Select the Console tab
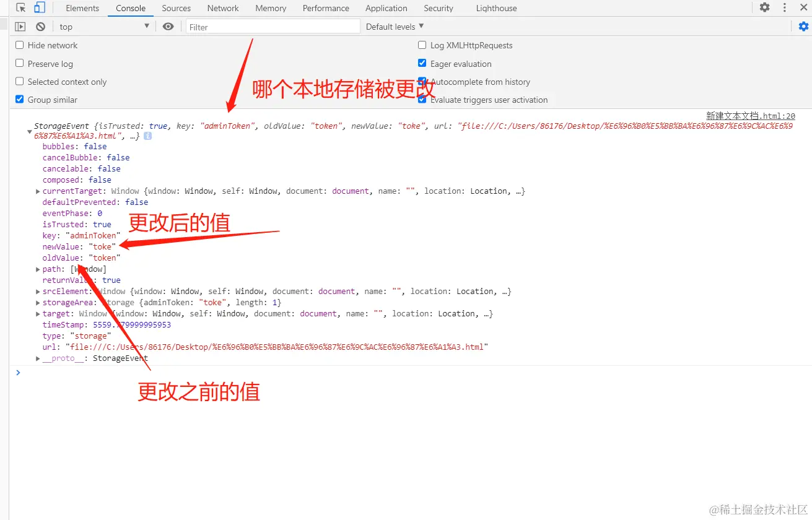Screen dimensions: 812x520 click(x=131, y=8)
